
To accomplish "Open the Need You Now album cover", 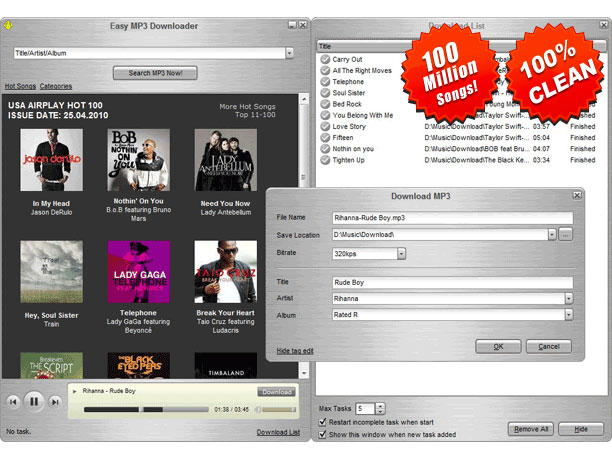I will [x=226, y=160].
